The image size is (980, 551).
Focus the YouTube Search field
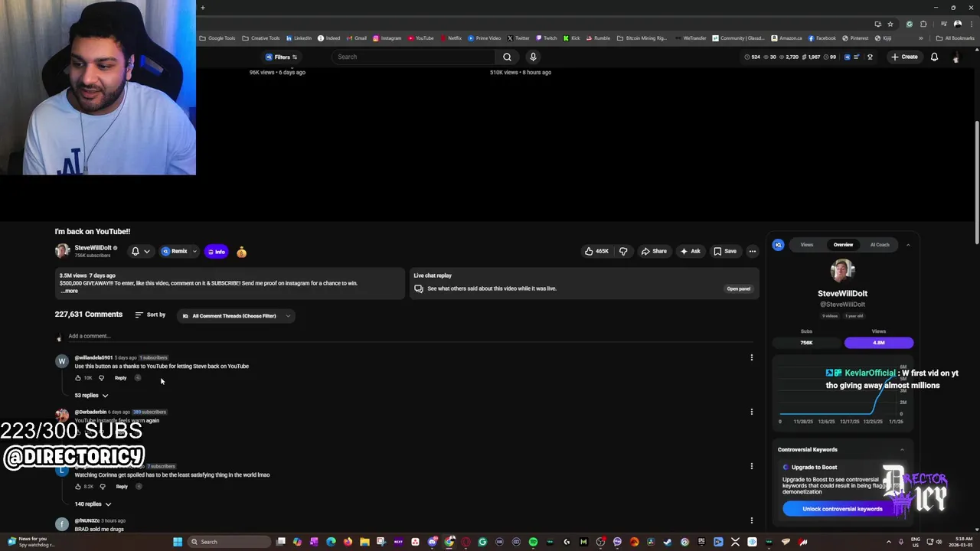click(414, 57)
